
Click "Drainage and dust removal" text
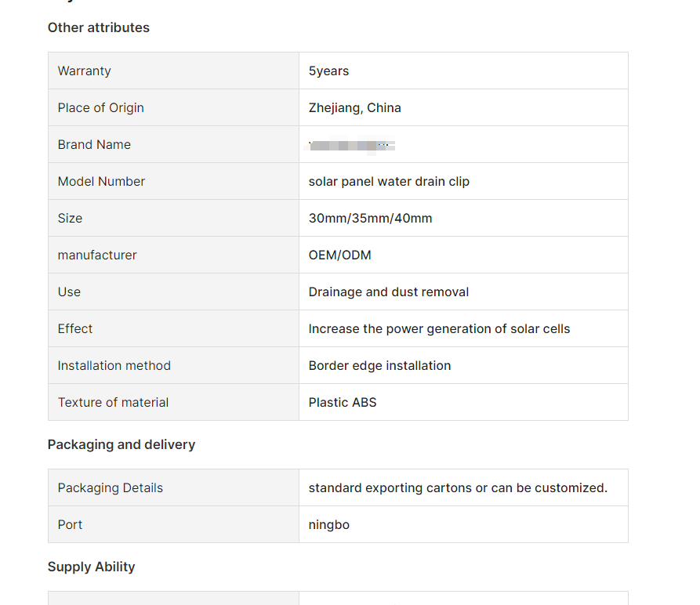(x=388, y=292)
